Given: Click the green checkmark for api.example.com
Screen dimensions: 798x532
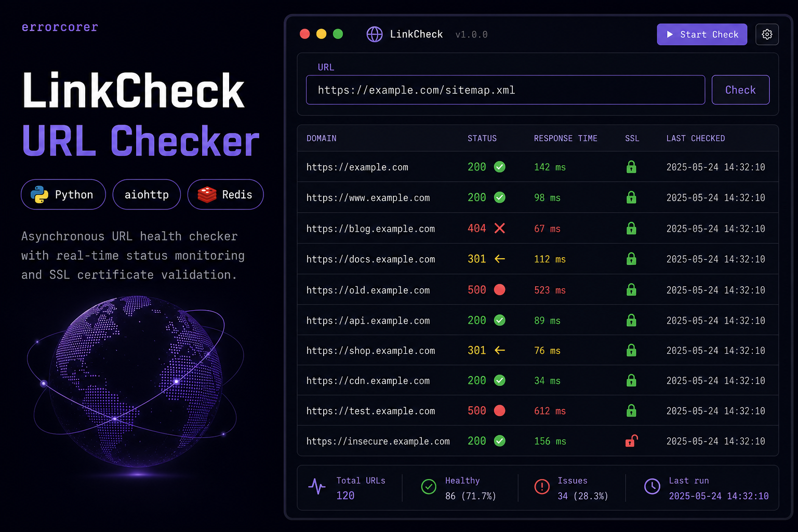Looking at the screenshot, I should pos(500,320).
